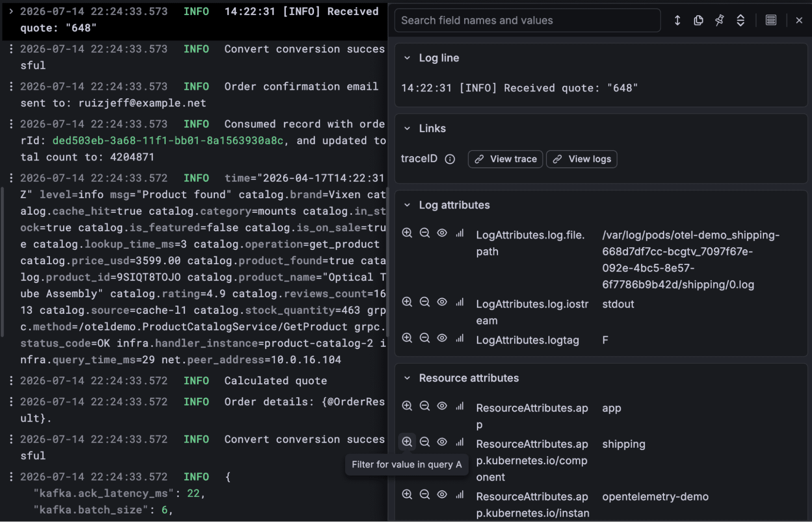Open menu for 22:24:33.572 Convert conversion row
Image resolution: width=812 pixels, height=522 pixels.
tap(11, 439)
